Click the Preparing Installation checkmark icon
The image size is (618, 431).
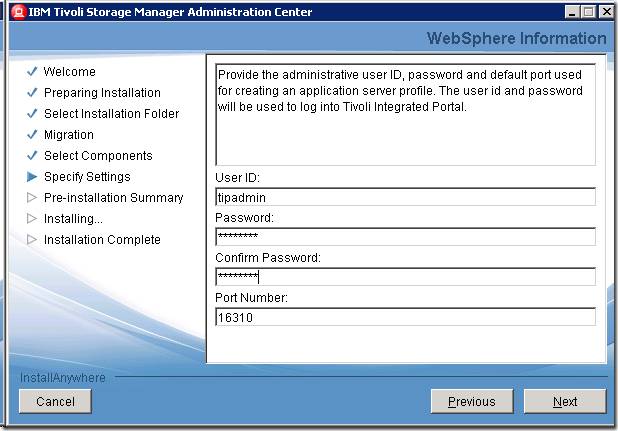[x=32, y=93]
